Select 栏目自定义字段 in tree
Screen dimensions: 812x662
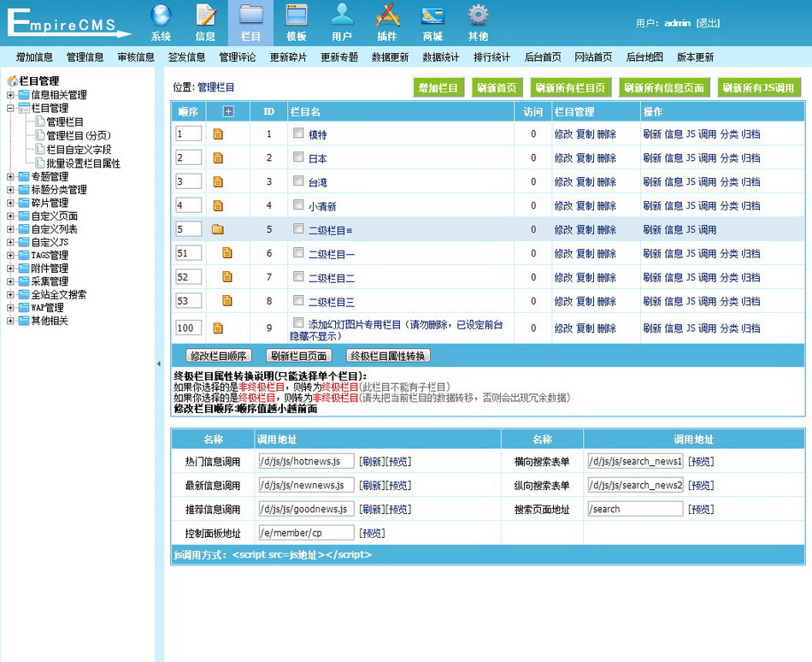[79, 150]
